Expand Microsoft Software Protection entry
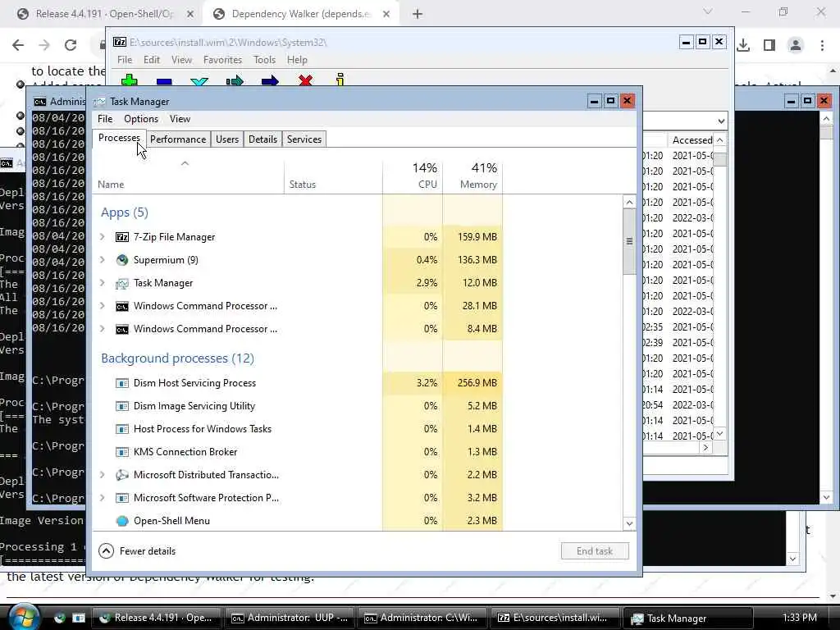The height and width of the screenshot is (630, 840). (x=103, y=498)
